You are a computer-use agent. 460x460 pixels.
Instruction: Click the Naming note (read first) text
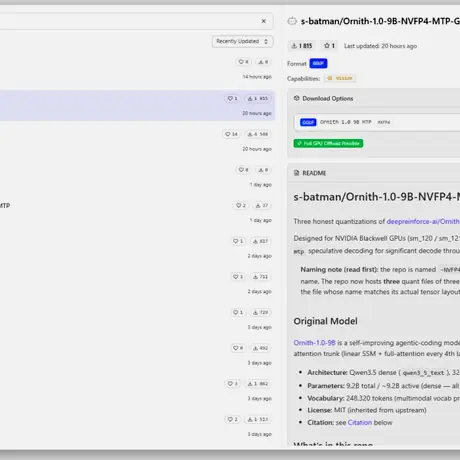(x=339, y=269)
